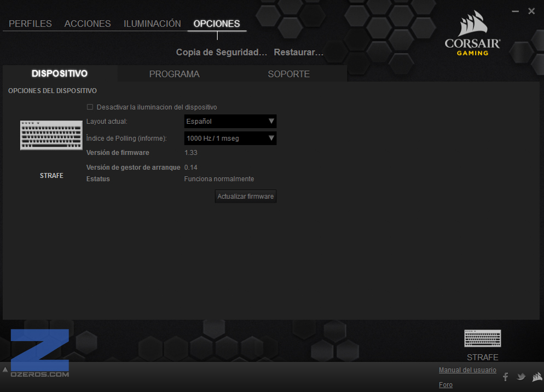Open the Índice de Polling dropdown
Image resolution: width=544 pixels, height=392 pixels.
pyautogui.click(x=230, y=138)
